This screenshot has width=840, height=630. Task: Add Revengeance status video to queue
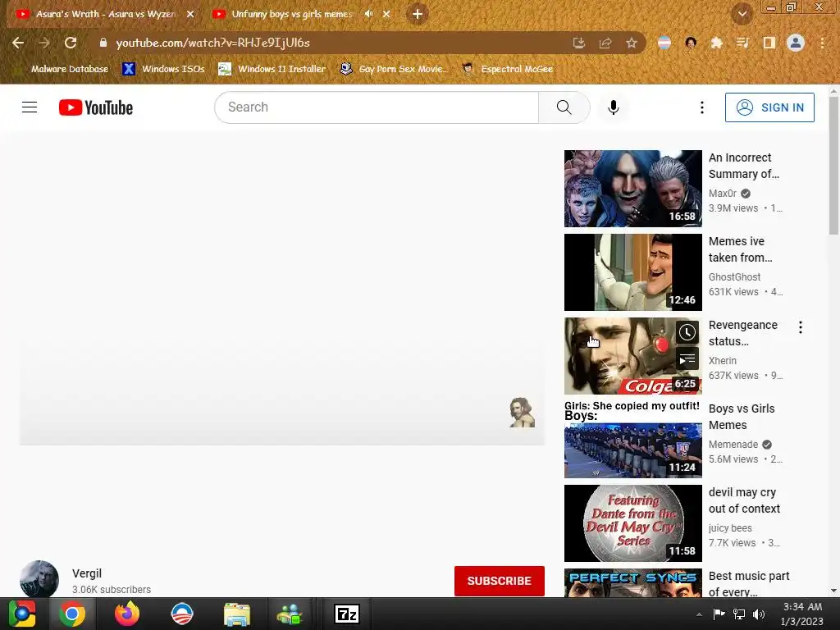click(687, 359)
